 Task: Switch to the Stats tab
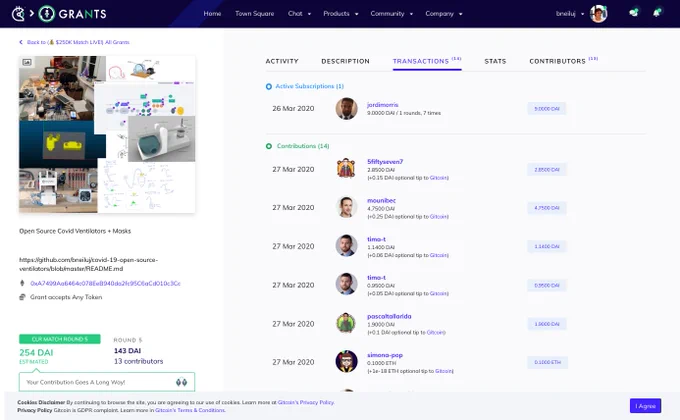point(495,61)
